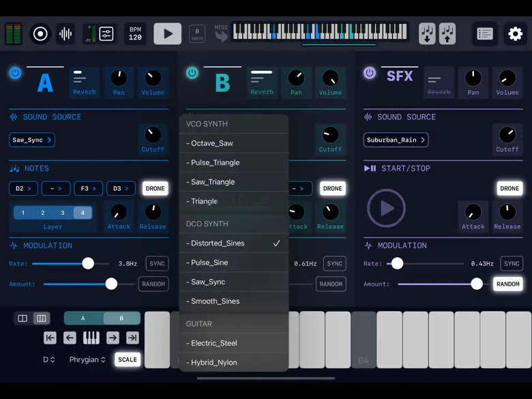
Task: Toggle the DRONE button in section A
Action: (x=155, y=189)
